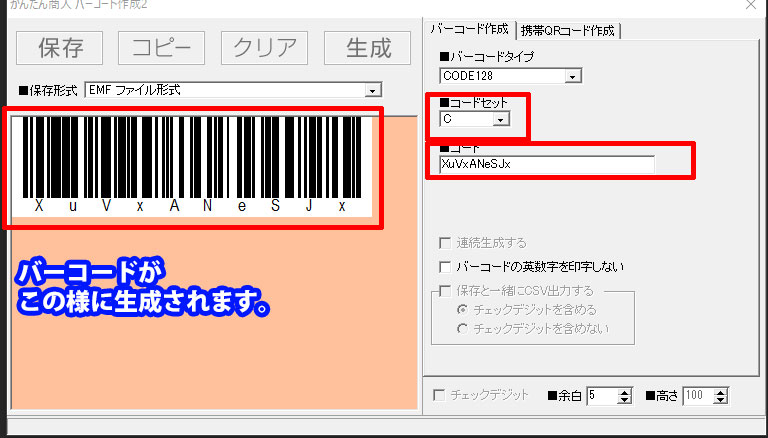This screenshot has height=438, width=768.
Task: Toggle the 連続生成する checkbox
Action: [446, 243]
